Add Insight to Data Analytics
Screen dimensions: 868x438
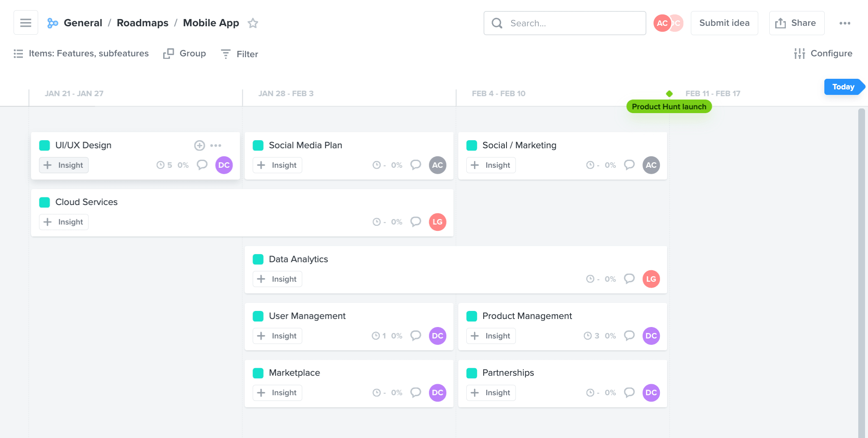tap(278, 279)
